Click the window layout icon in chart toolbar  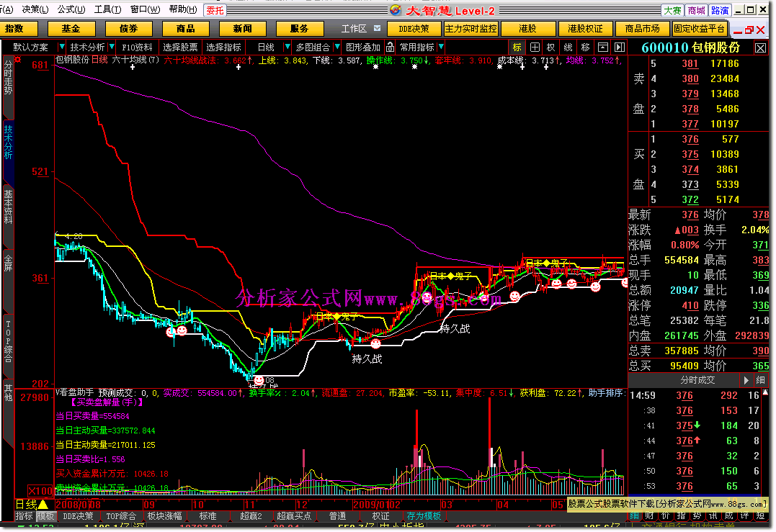point(603,48)
